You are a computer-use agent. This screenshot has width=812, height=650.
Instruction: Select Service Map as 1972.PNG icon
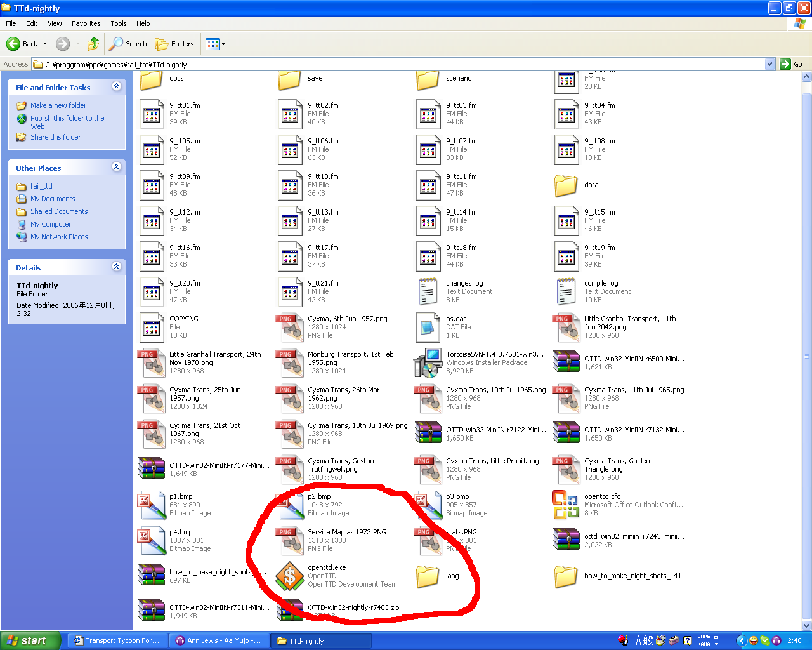[x=291, y=541]
